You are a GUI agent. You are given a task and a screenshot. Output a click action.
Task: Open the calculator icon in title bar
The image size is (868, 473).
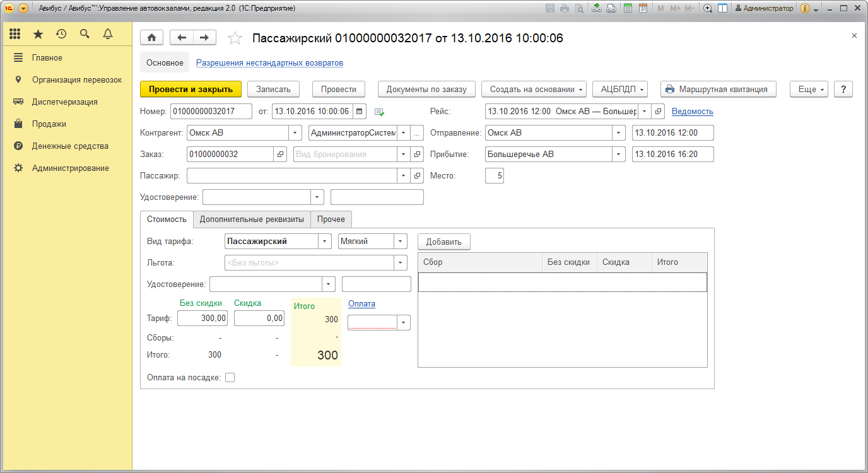pyautogui.click(x=628, y=8)
